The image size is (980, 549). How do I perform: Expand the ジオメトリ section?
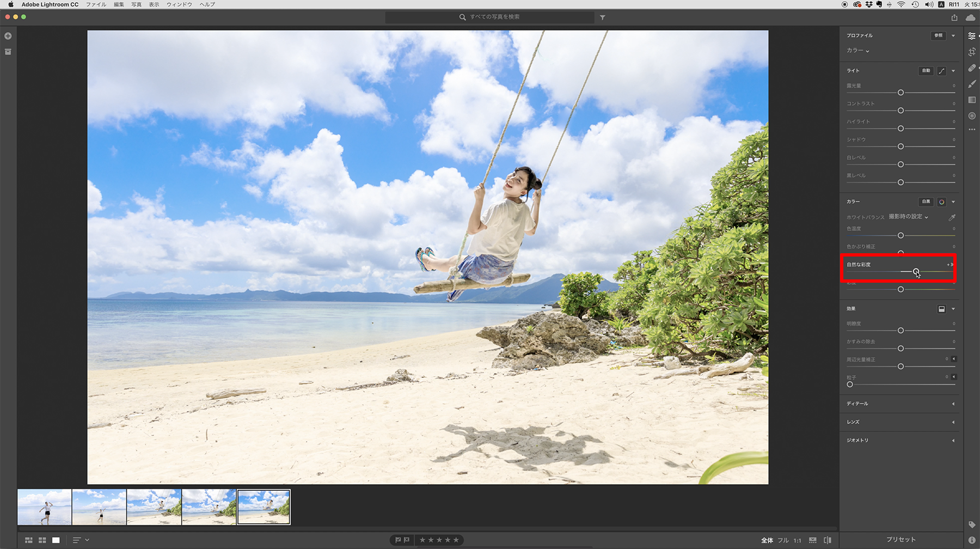[x=953, y=441]
